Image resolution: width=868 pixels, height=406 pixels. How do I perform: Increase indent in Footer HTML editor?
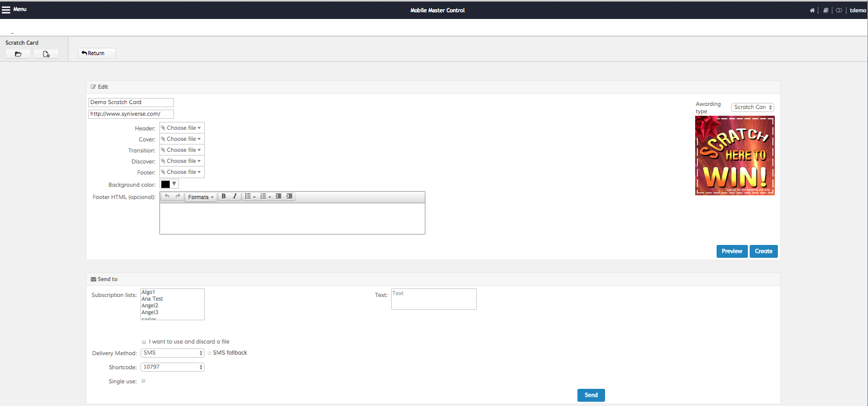(289, 197)
